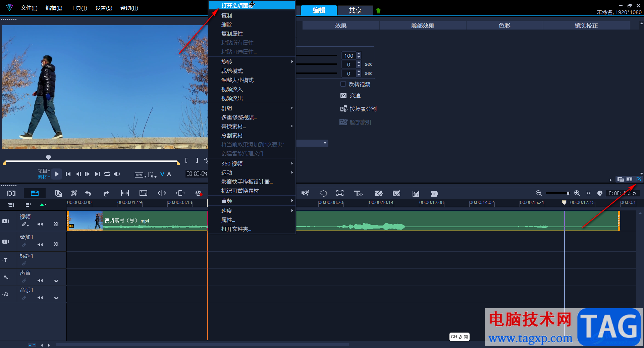Image resolution: width=644 pixels, height=348 pixels.
Task: Open the GIF creator tool
Action: (434, 194)
